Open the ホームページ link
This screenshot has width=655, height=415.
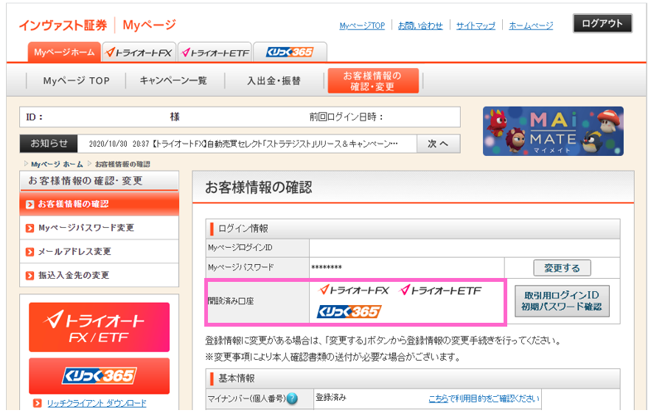(531, 26)
